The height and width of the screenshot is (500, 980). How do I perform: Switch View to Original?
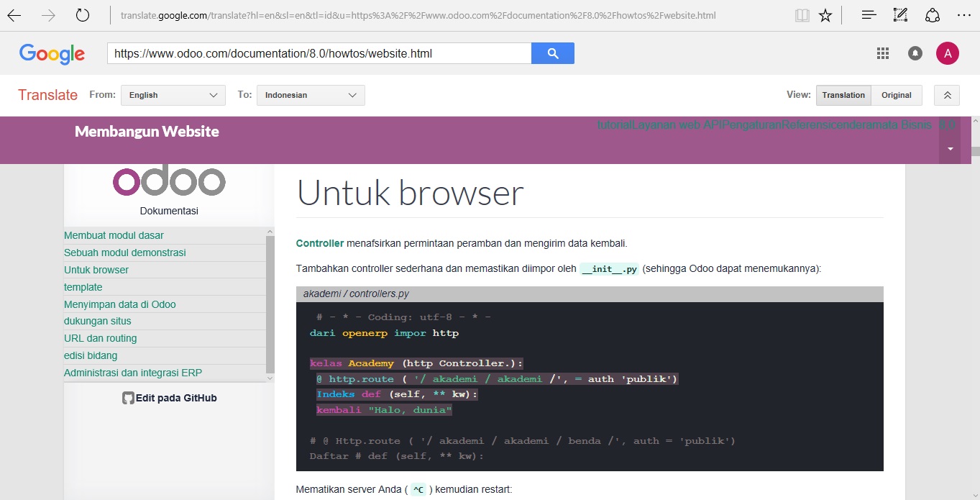coord(897,94)
